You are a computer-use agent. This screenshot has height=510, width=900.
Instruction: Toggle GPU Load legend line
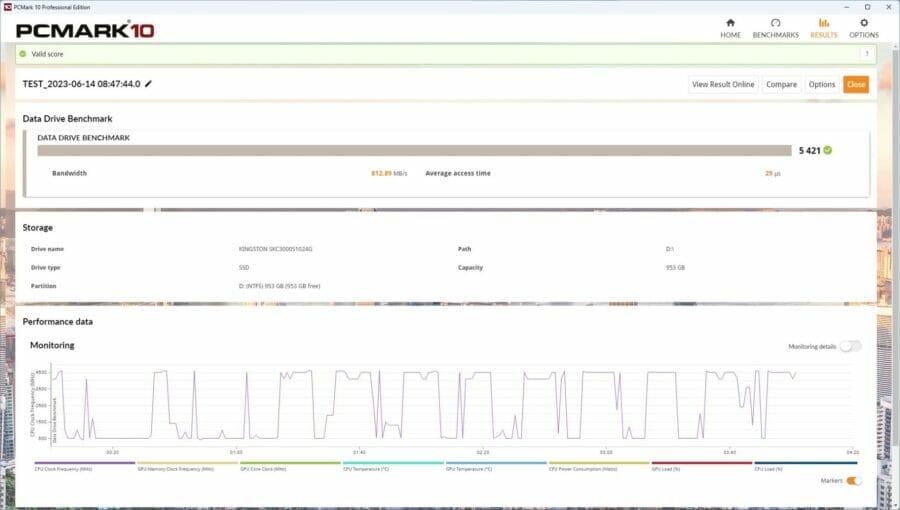point(701,465)
